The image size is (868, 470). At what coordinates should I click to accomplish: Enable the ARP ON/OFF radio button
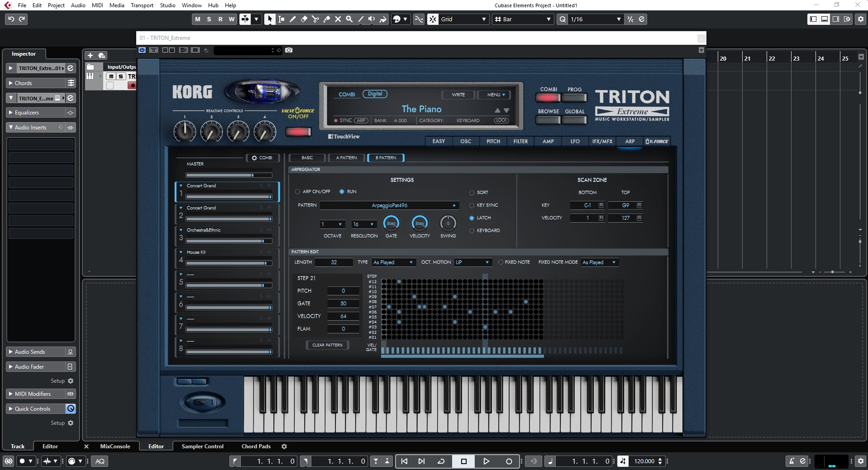297,192
